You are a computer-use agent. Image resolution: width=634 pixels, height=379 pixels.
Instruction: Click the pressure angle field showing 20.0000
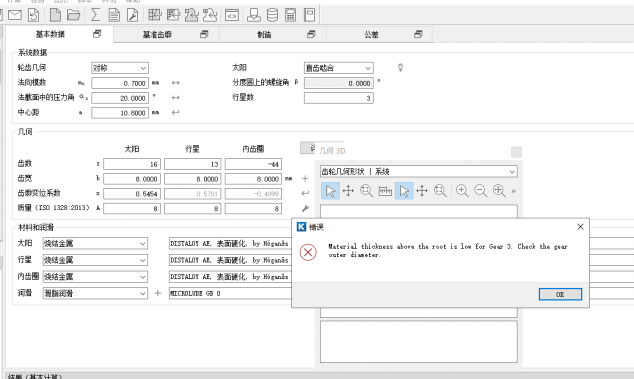coord(120,98)
